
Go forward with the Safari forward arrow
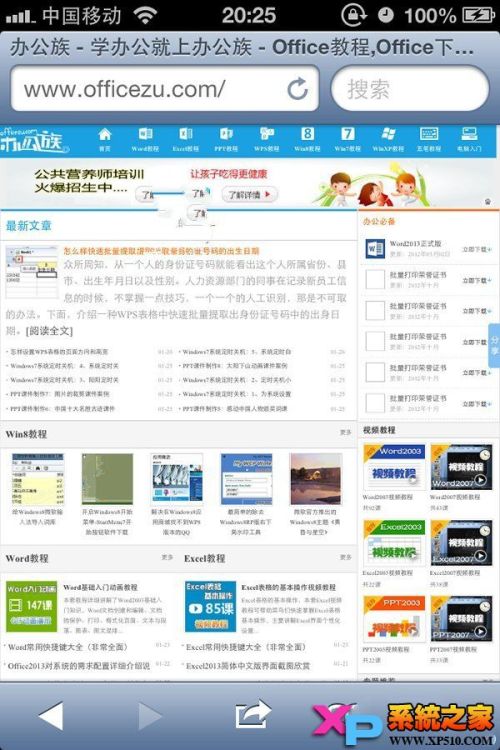pyautogui.click(x=150, y=716)
